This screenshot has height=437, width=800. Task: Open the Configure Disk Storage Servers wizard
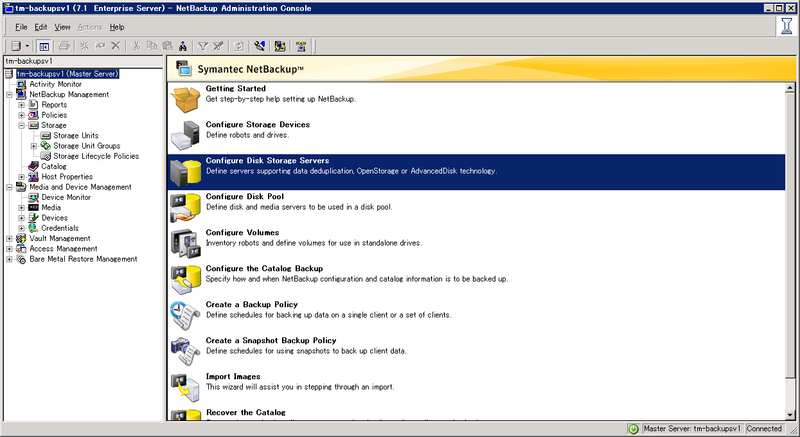click(x=477, y=172)
